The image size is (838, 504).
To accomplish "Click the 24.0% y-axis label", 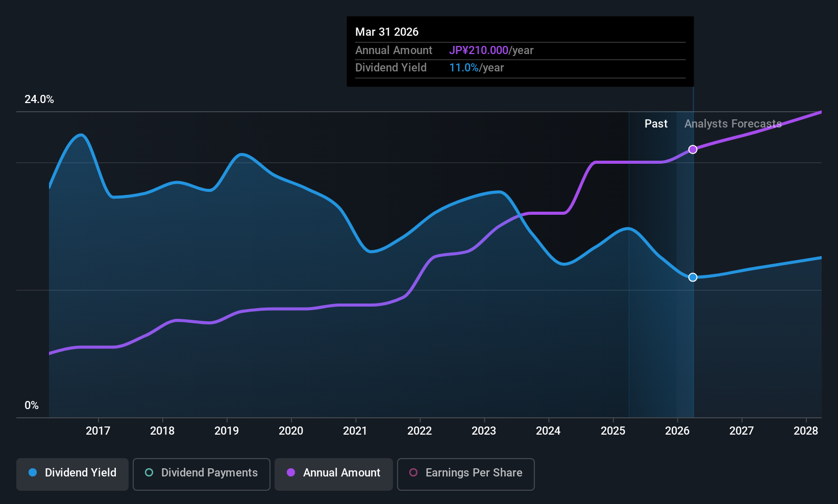I will (39, 99).
